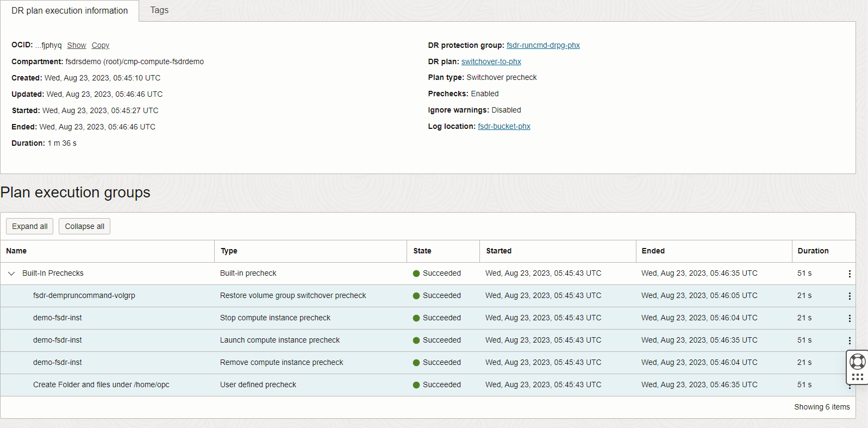Click the Prechecks value 'Enabled'

(x=485, y=94)
